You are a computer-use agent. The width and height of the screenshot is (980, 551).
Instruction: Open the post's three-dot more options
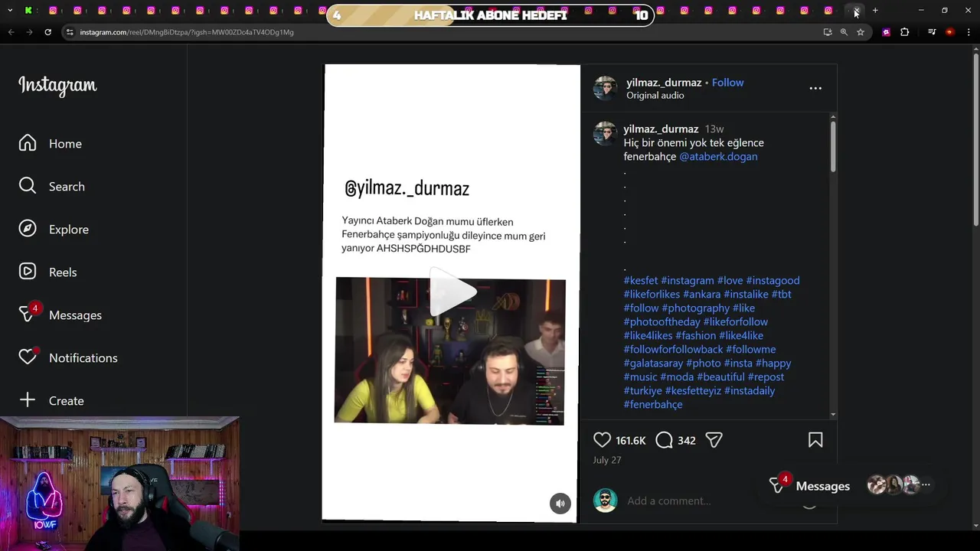pos(815,88)
